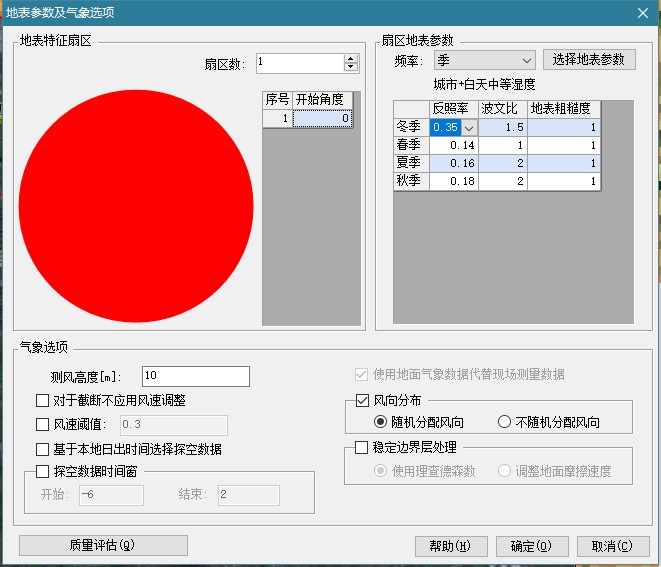Click the down arrow of 扇区数 spinner
661x567 pixels.
(350, 67)
